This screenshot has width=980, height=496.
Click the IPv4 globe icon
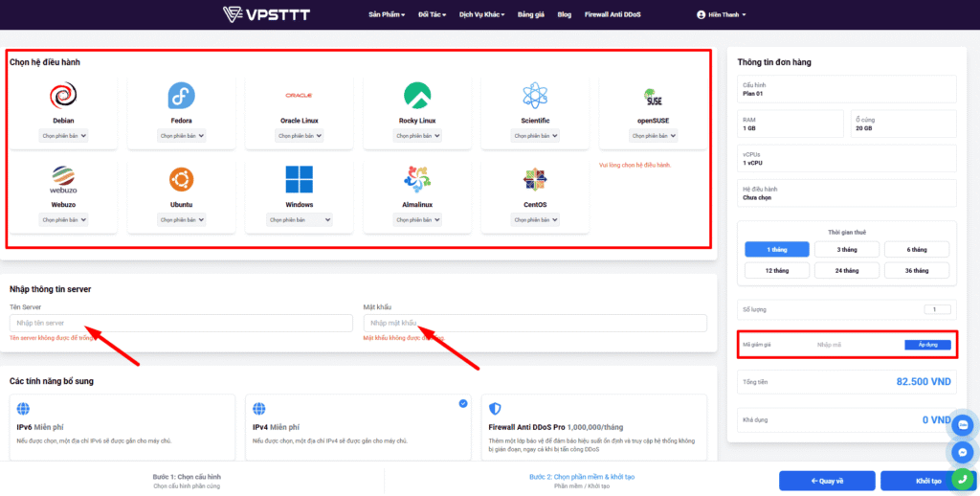pos(258,409)
